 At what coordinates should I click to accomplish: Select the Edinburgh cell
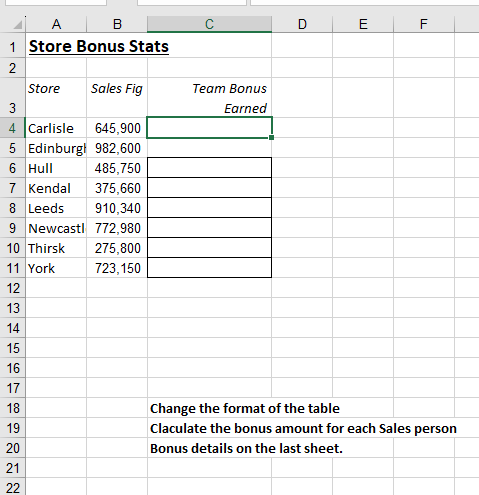[x=56, y=148]
